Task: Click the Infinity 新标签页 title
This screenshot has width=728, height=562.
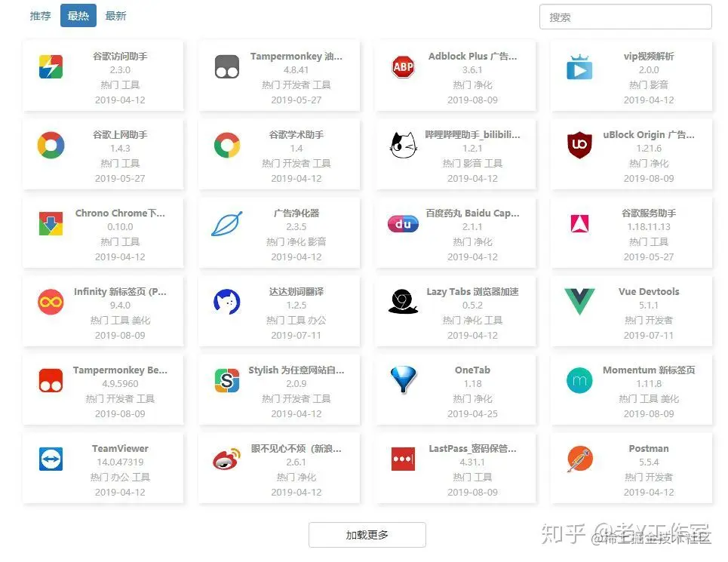Action: click(x=120, y=291)
